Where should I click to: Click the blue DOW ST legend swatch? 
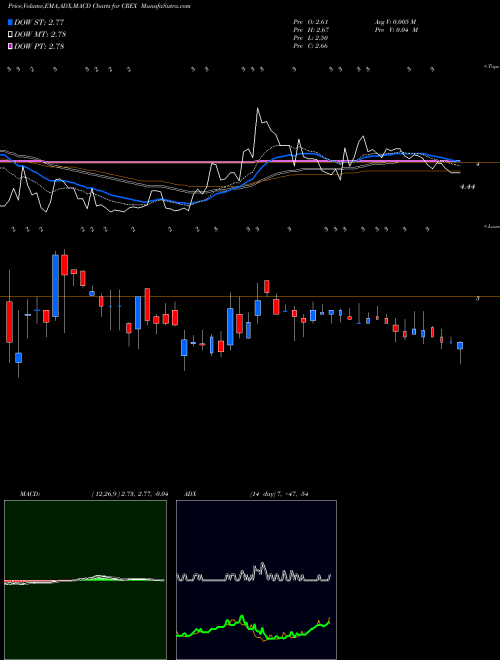click(x=10, y=22)
